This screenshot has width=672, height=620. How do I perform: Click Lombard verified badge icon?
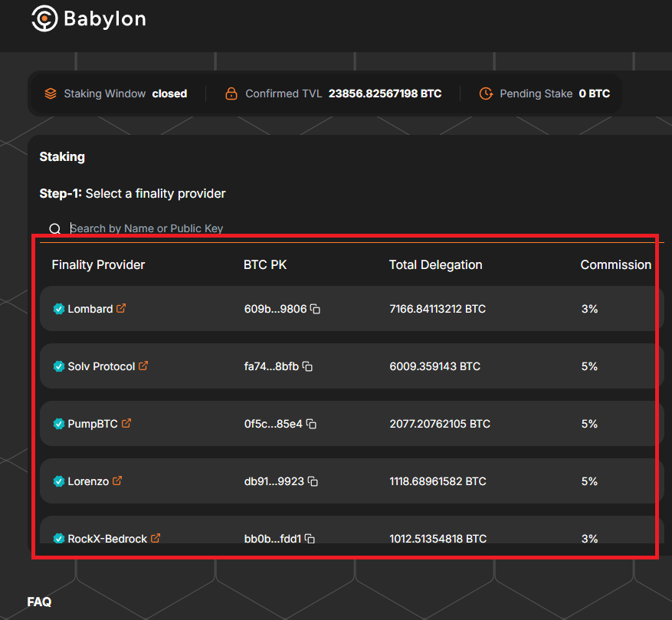(x=59, y=309)
